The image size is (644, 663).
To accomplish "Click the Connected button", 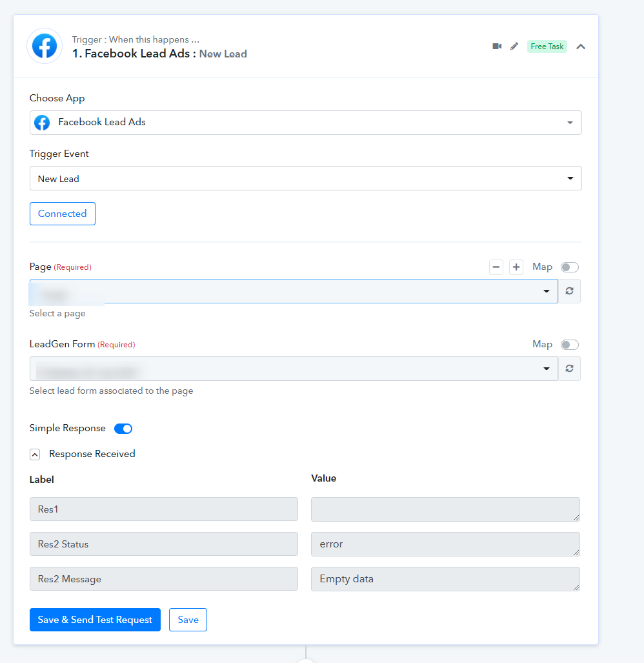I will pyautogui.click(x=63, y=214).
